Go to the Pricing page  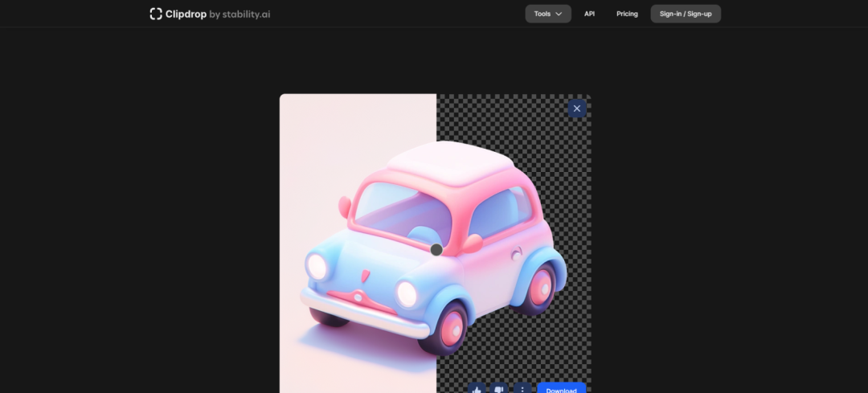pos(627,14)
